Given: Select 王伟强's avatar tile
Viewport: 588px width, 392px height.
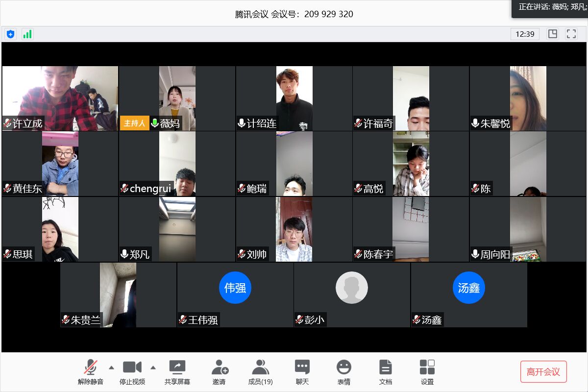Looking at the screenshot, I should 235,294.
